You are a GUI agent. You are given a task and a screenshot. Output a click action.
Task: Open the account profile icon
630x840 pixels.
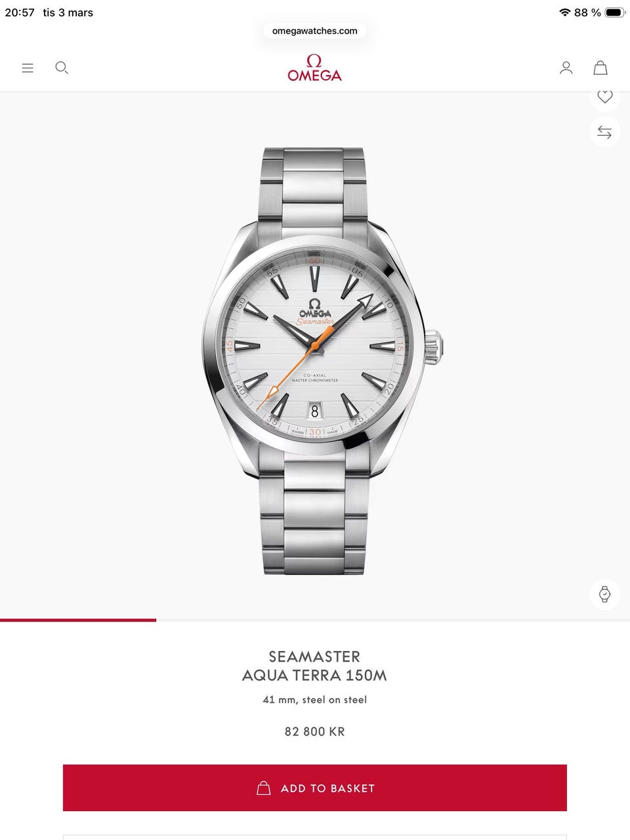click(x=566, y=68)
